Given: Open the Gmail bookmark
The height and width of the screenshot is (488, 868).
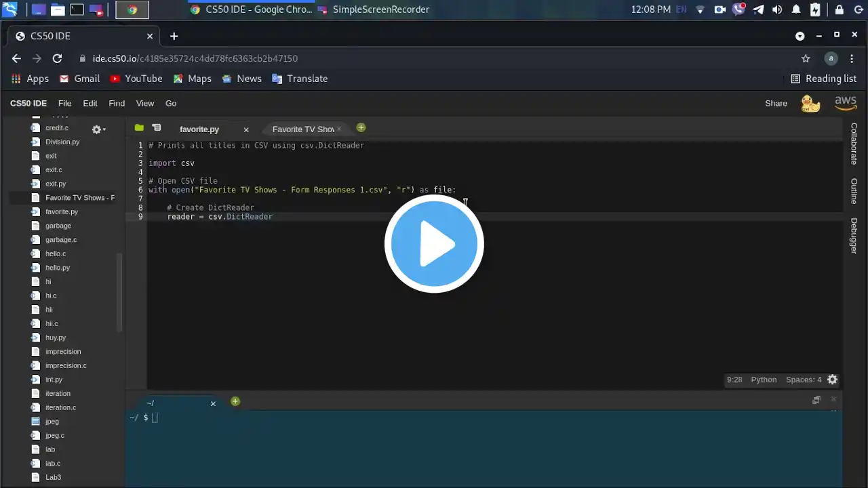Looking at the screenshot, I should click(x=79, y=79).
